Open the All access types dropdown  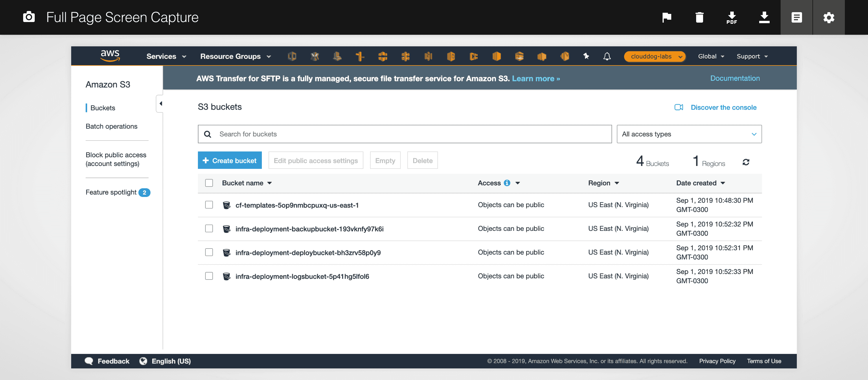tap(689, 134)
